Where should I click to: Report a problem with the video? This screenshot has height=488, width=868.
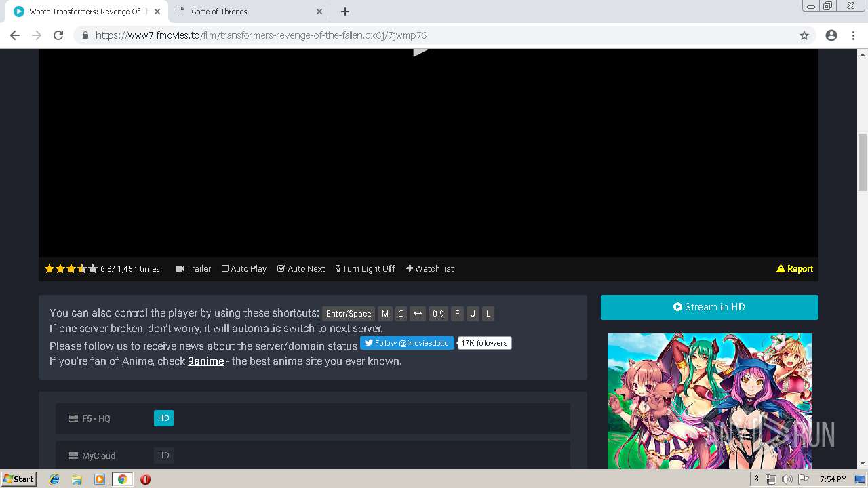click(795, 269)
